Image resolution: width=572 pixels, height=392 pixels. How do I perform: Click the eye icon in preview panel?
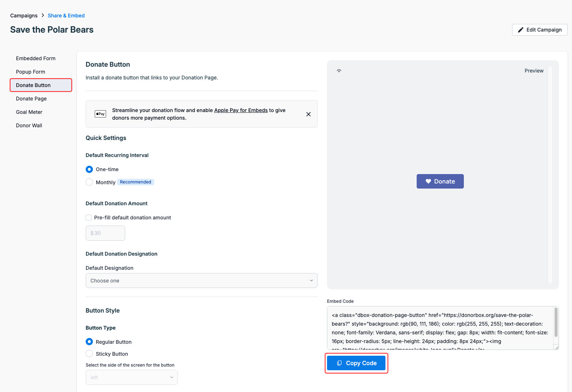click(339, 71)
